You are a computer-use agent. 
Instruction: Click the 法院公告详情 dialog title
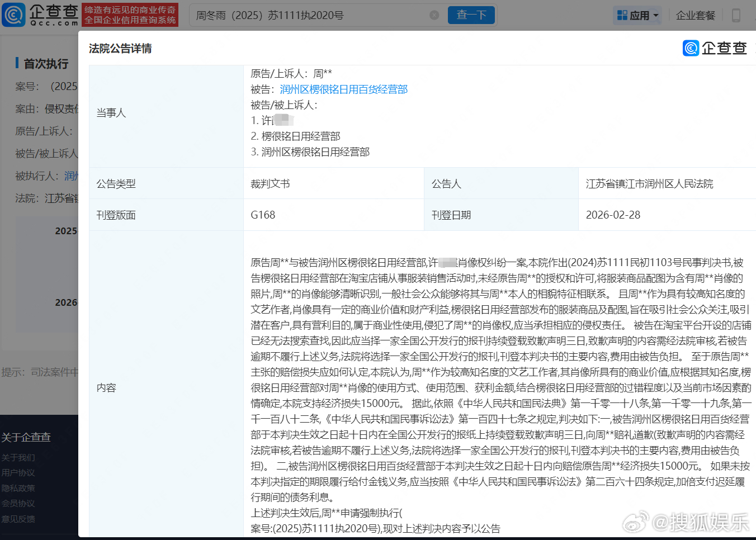120,49
